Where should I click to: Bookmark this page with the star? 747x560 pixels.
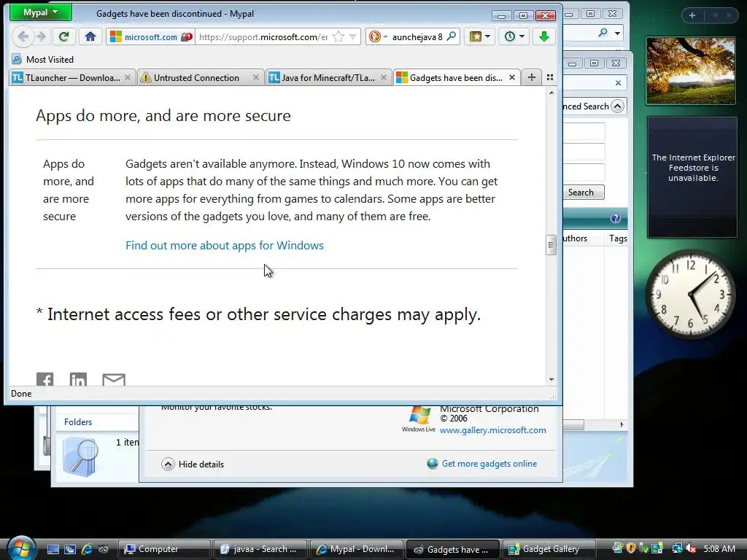click(338, 36)
